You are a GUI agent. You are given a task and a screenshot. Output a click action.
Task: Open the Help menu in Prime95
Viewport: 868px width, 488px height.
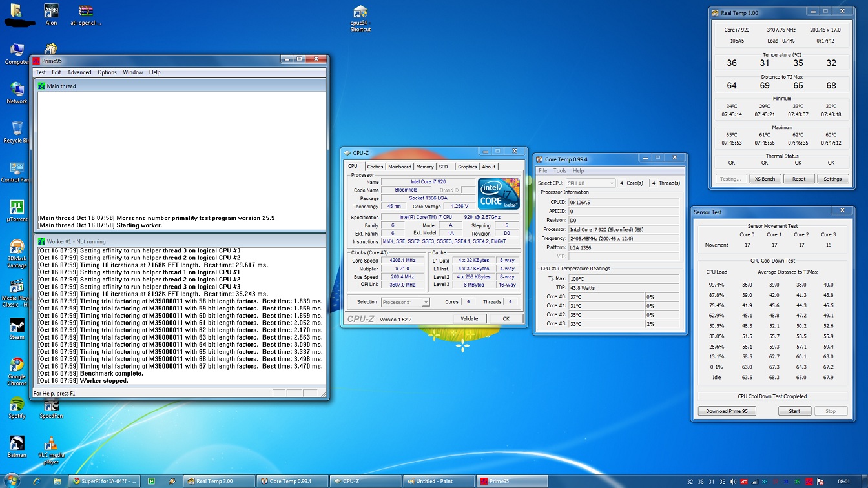[x=155, y=72]
